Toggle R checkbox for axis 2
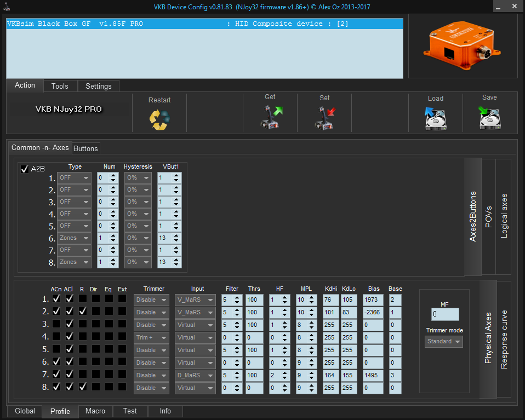Image resolution: width=525 pixels, height=420 pixels. pyautogui.click(x=83, y=311)
